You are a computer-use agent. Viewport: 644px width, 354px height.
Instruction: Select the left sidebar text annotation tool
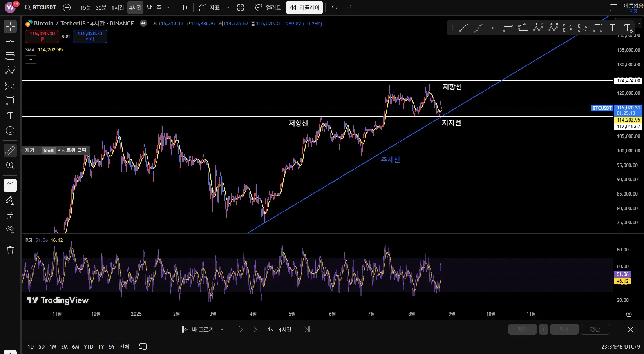(x=10, y=116)
